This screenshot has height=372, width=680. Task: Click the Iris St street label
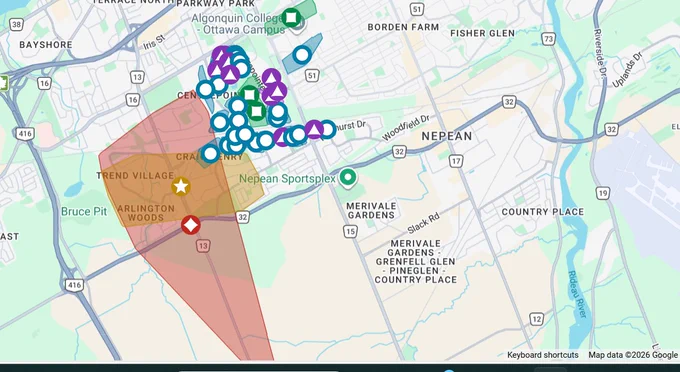tap(154, 42)
